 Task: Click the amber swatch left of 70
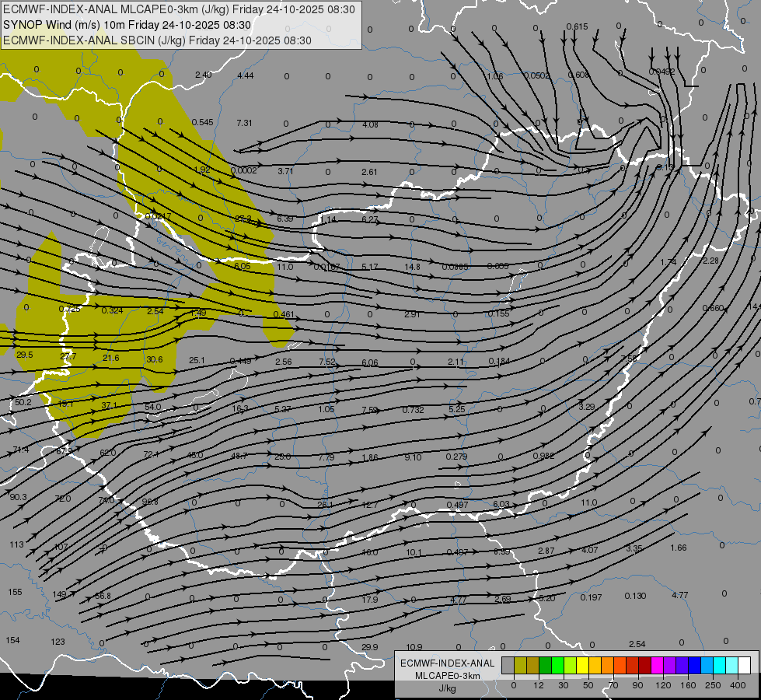595,665
